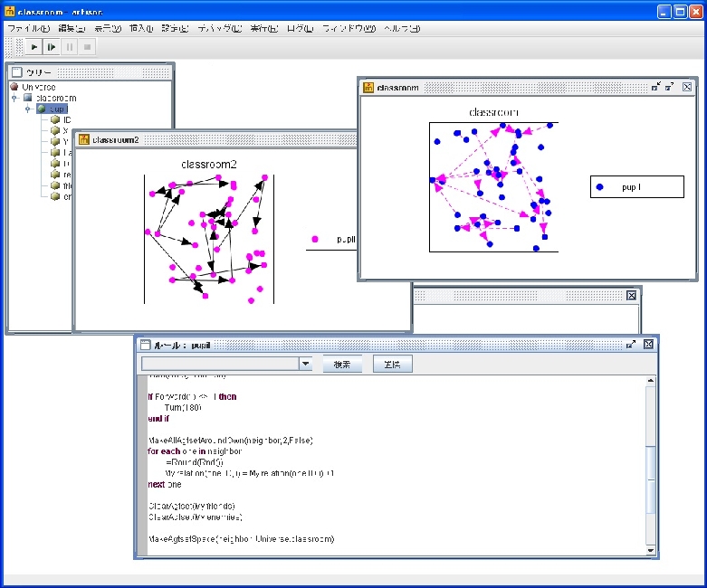Viewport: 707px width, 588px height.
Task: Maximize the pupil rule editor window
Action: [x=632, y=345]
